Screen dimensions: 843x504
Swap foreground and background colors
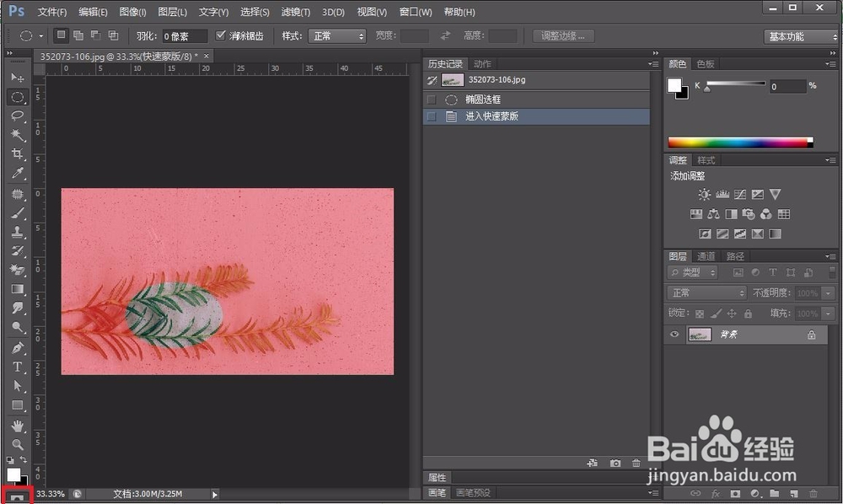tap(24, 460)
